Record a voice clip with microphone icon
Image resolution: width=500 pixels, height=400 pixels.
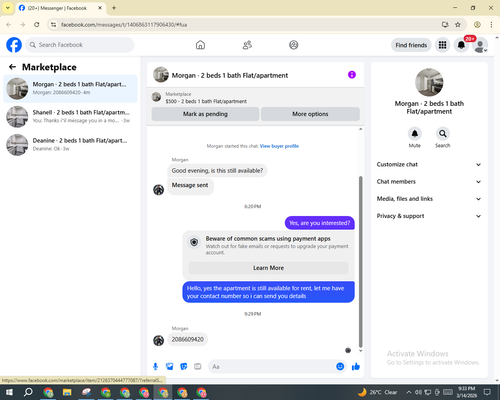[x=155, y=367]
